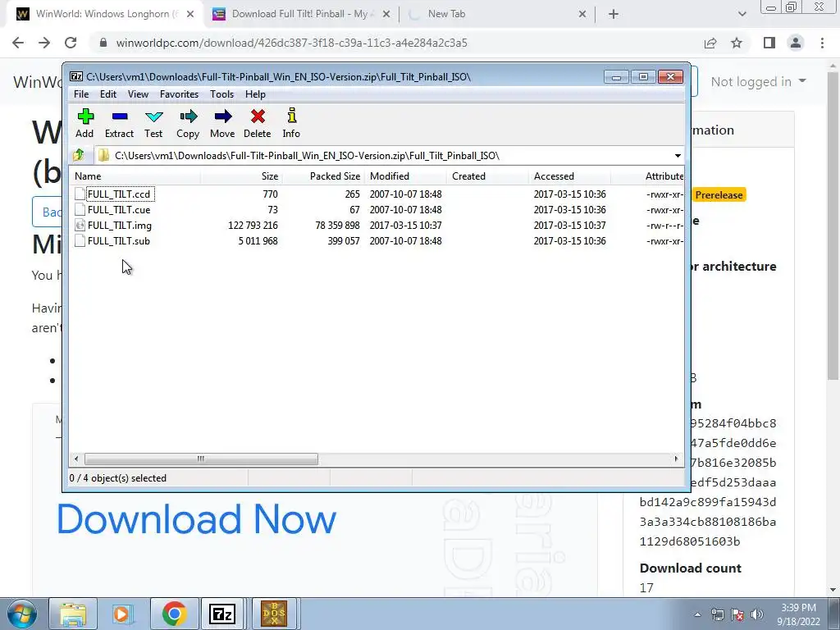
Task: Select the FULL_TILT.cue file
Action: pyautogui.click(x=119, y=210)
